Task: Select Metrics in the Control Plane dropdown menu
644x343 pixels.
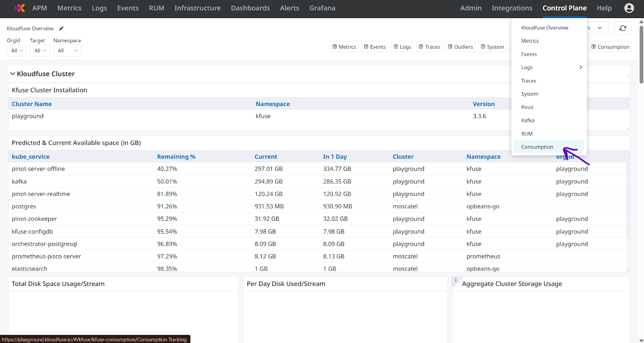Action: (549, 41)
